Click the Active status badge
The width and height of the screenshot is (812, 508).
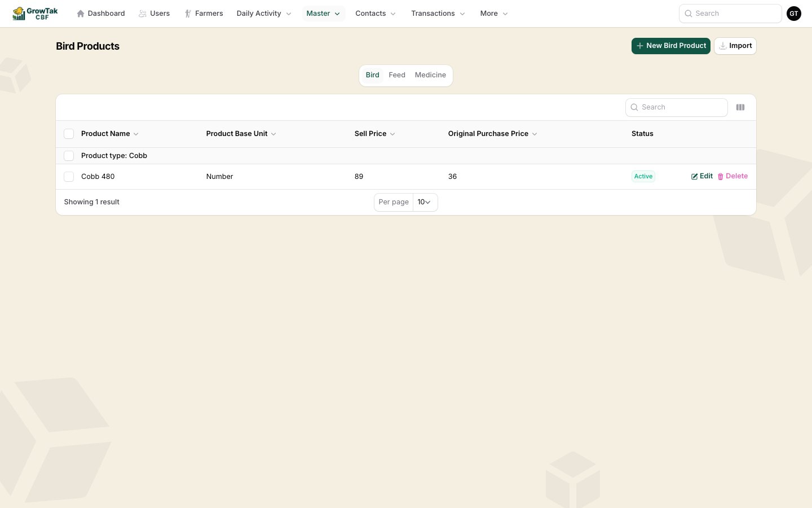(643, 177)
